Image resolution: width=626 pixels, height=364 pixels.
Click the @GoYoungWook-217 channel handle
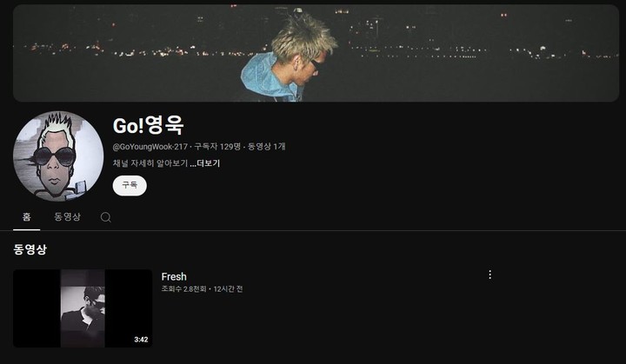click(150, 147)
